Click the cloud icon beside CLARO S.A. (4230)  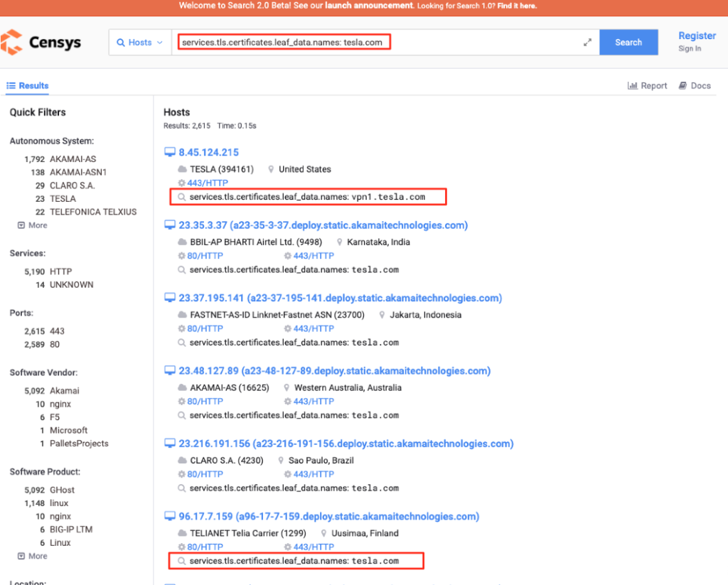pyautogui.click(x=183, y=460)
